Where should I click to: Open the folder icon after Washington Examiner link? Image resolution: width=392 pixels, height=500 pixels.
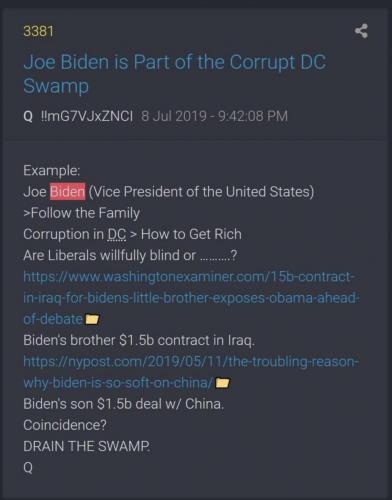(x=92, y=319)
